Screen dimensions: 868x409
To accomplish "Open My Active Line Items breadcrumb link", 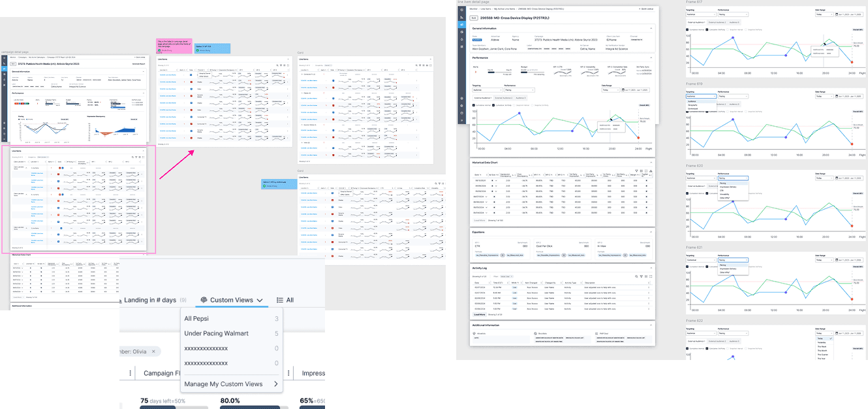I will [504, 9].
